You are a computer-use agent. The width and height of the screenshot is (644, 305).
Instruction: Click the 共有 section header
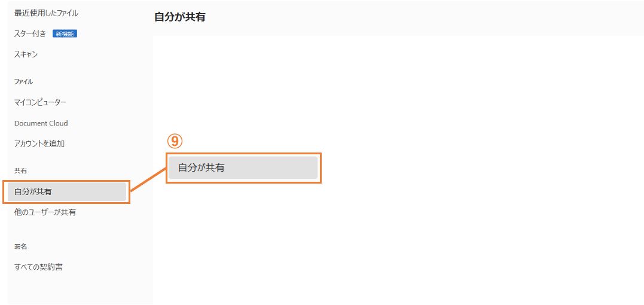coord(21,171)
